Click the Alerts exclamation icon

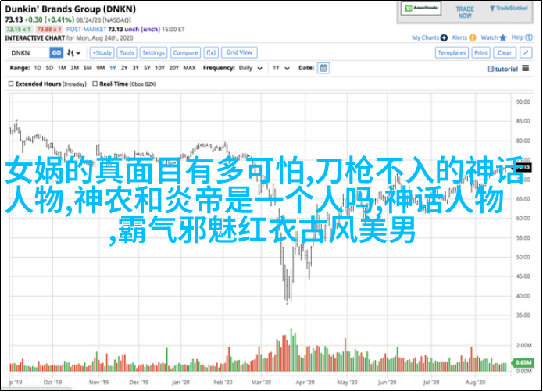pyautogui.click(x=473, y=37)
